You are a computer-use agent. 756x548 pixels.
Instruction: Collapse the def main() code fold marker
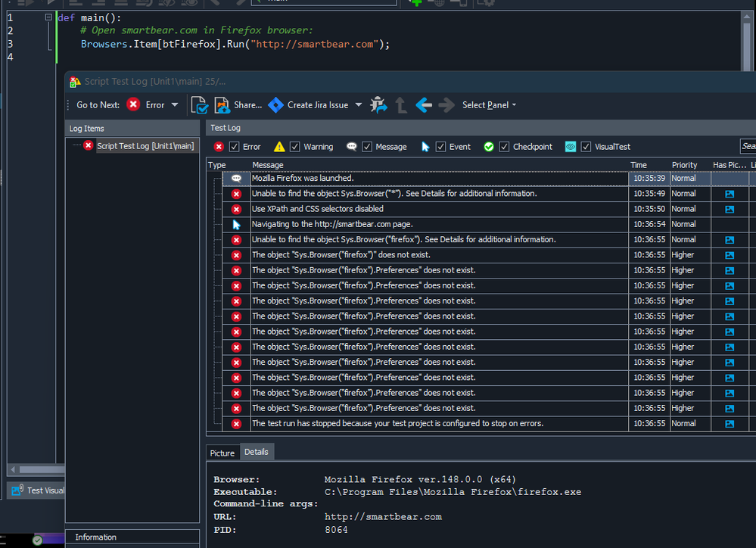tap(49, 17)
